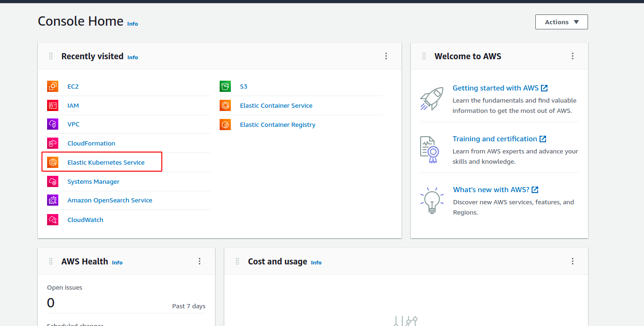Open the Recently visited widget options menu
The width and height of the screenshot is (644, 326).
386,56
